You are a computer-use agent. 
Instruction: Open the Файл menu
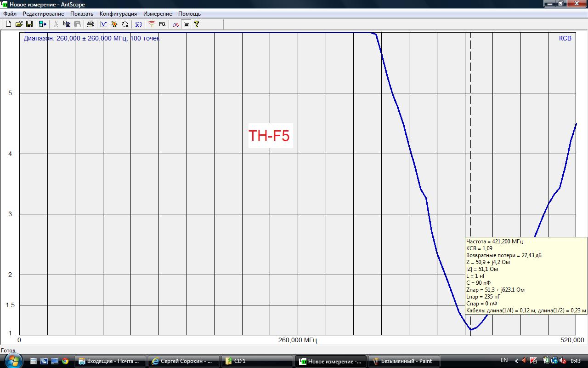pyautogui.click(x=10, y=14)
